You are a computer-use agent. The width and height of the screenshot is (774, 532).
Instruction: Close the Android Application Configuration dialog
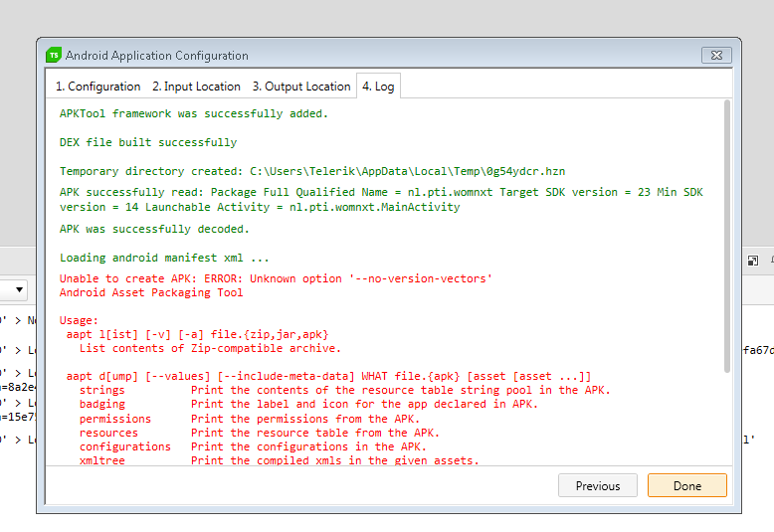(715, 55)
